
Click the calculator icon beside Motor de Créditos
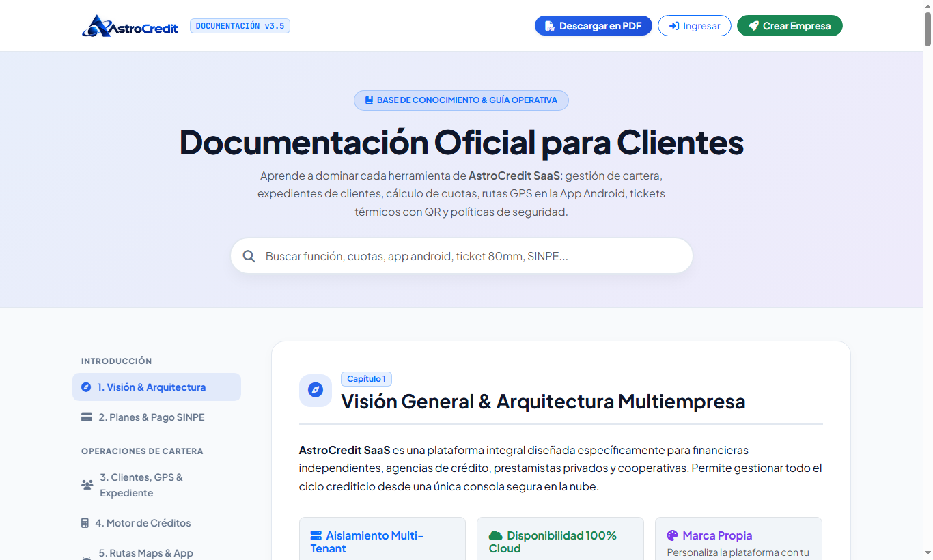(85, 523)
